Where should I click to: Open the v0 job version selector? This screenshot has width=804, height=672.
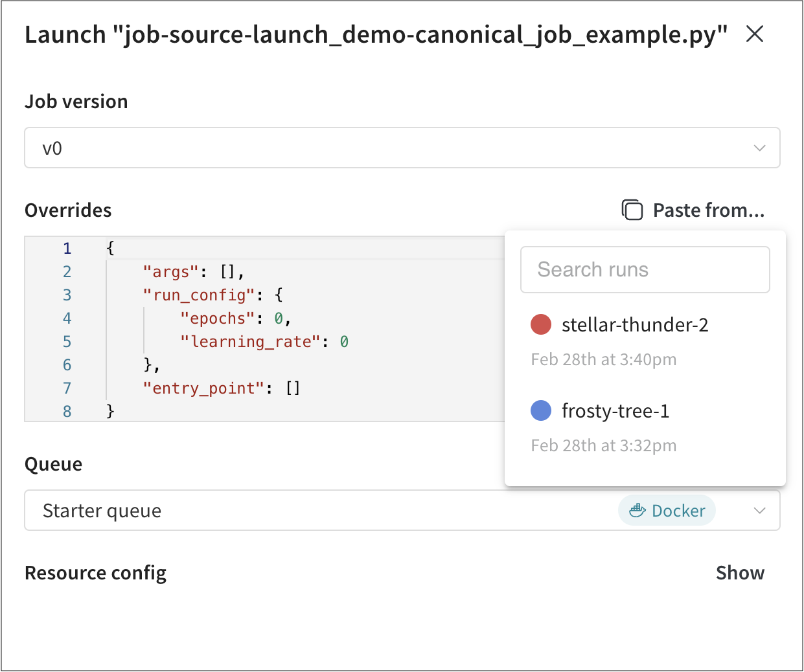coord(389,148)
